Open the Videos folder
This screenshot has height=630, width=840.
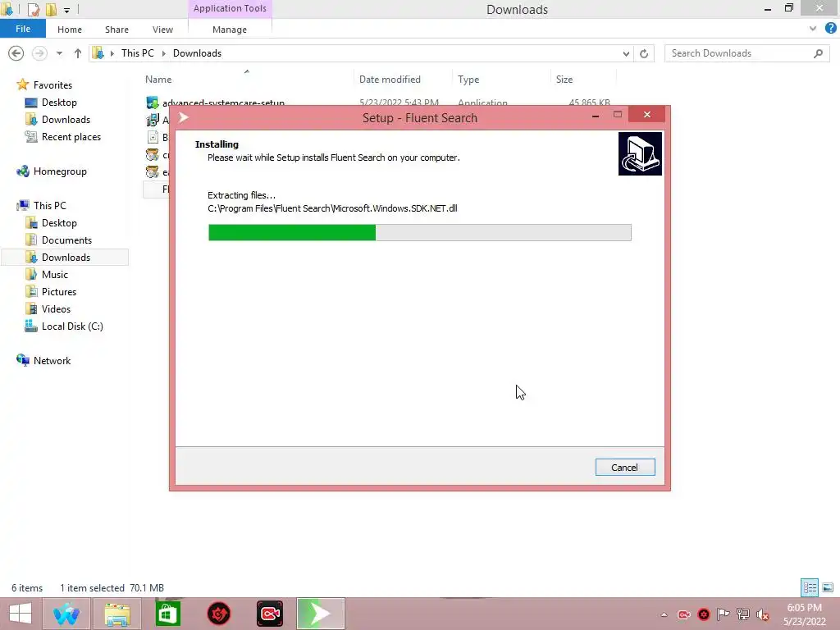coord(56,309)
